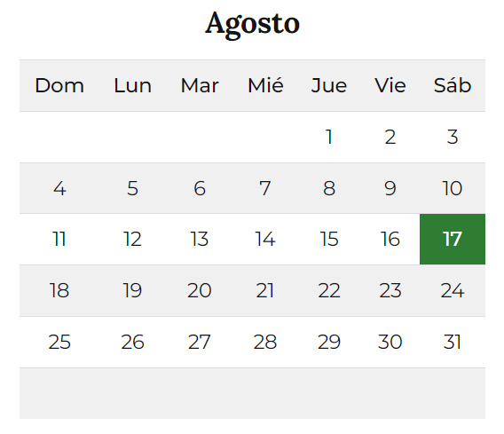Image resolution: width=504 pixels, height=434 pixels.
Task: Choose August 1 in the calendar
Action: click(x=329, y=137)
